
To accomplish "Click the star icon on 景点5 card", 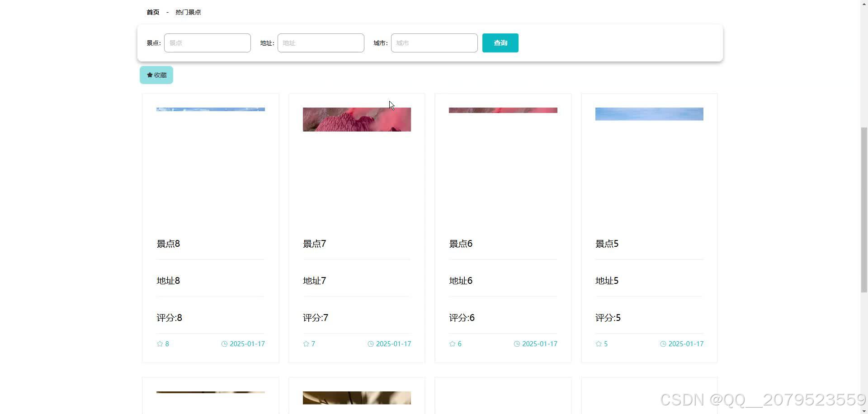I will [599, 344].
